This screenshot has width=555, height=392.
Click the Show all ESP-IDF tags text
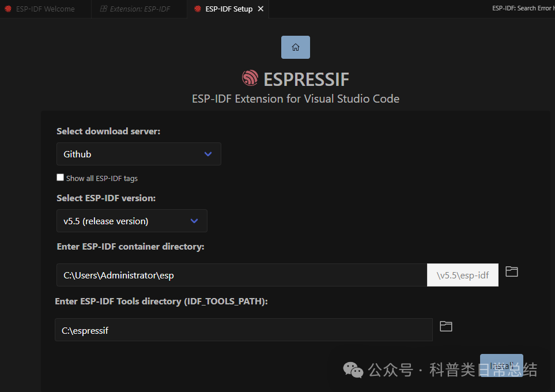[102, 179]
